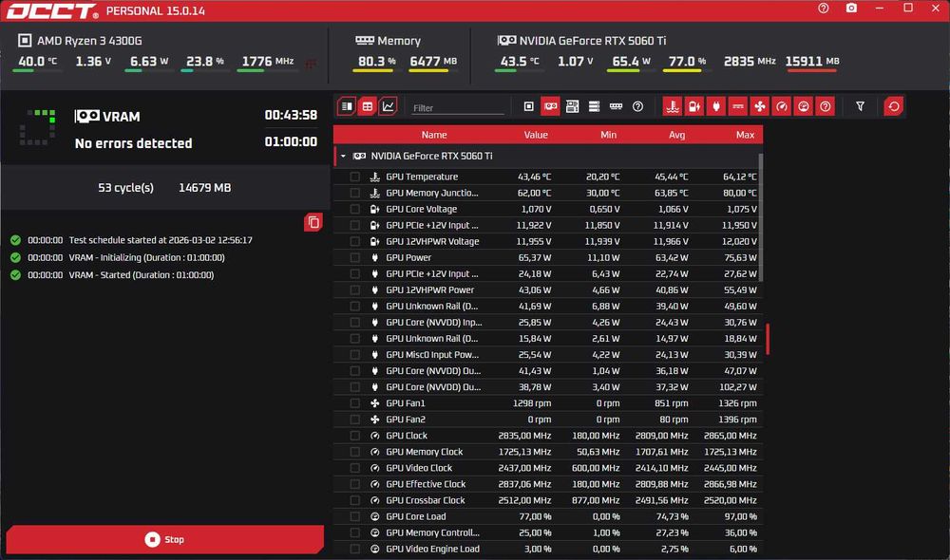
Task: Show unknown-device sensors filter
Action: coord(637,106)
